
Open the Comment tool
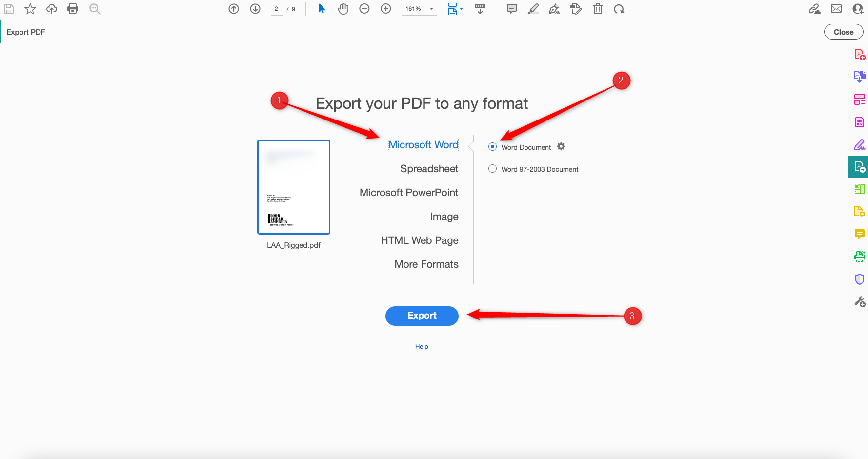click(860, 235)
